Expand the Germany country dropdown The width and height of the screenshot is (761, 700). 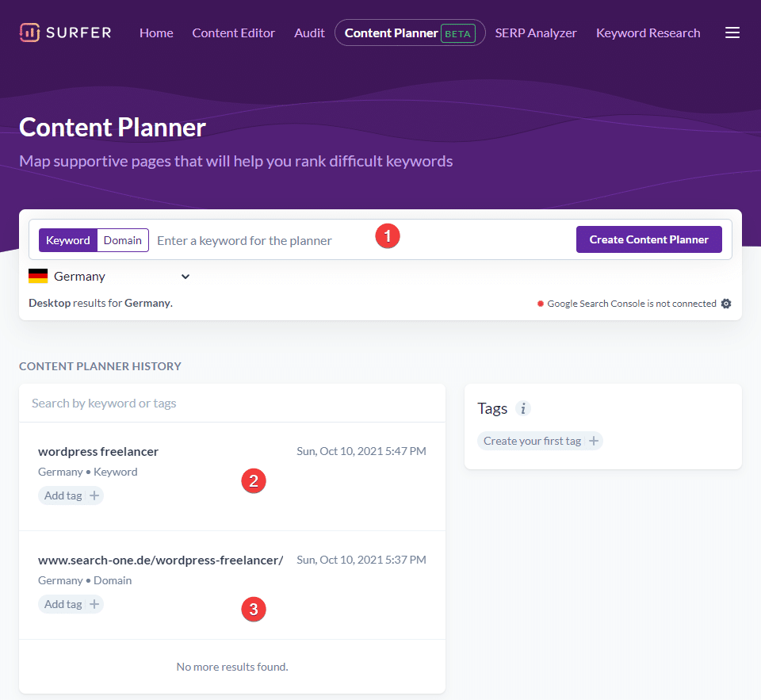click(x=109, y=276)
